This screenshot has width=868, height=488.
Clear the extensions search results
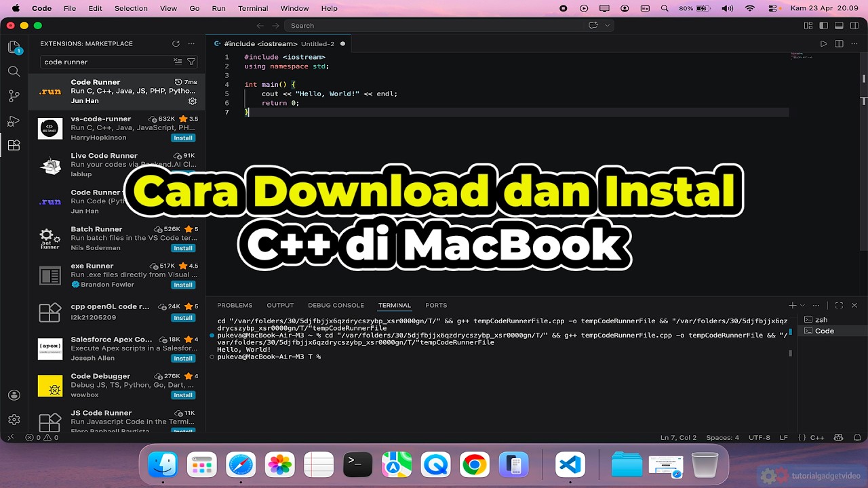(178, 62)
